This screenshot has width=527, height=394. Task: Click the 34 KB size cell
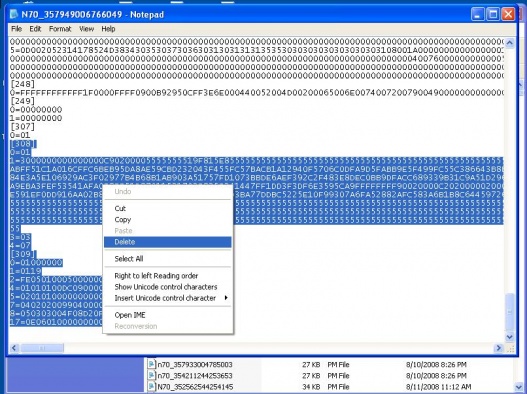(x=311, y=387)
